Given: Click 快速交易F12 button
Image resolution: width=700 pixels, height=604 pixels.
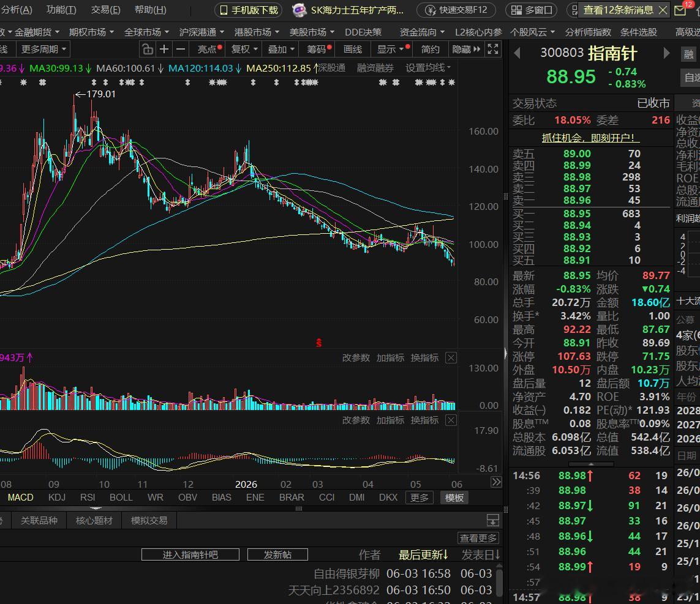Looking at the screenshot, I should [x=456, y=10].
